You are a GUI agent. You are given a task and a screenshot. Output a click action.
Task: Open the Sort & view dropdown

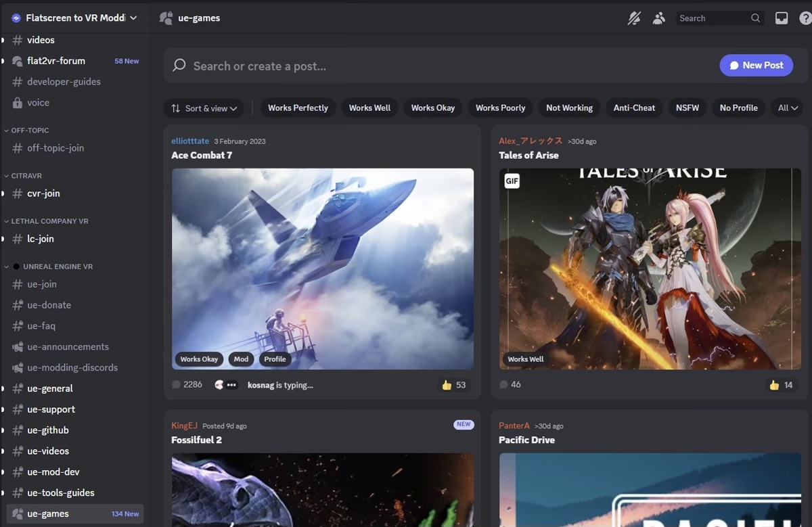point(204,108)
